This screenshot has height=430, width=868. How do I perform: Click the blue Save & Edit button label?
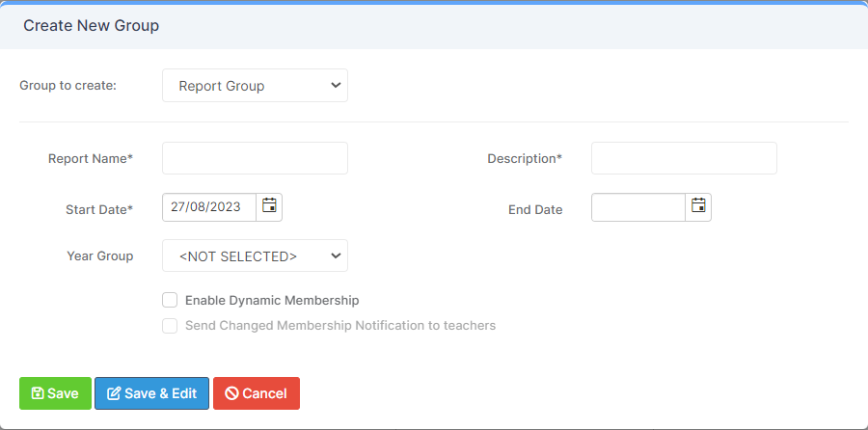pyautogui.click(x=160, y=393)
